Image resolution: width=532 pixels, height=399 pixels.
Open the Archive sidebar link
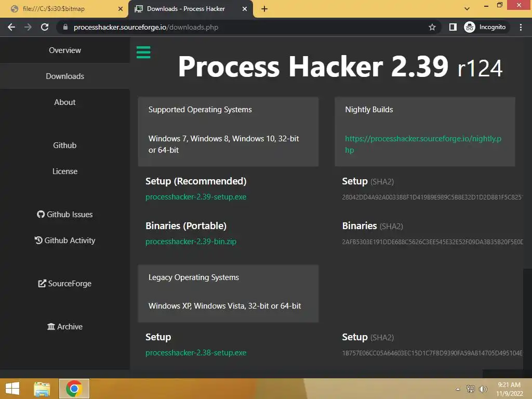[65, 326]
